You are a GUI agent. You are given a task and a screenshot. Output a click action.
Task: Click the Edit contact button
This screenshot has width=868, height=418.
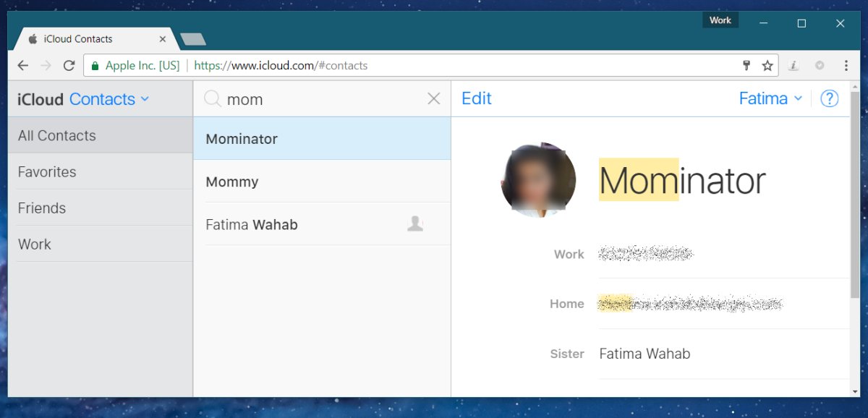click(477, 99)
